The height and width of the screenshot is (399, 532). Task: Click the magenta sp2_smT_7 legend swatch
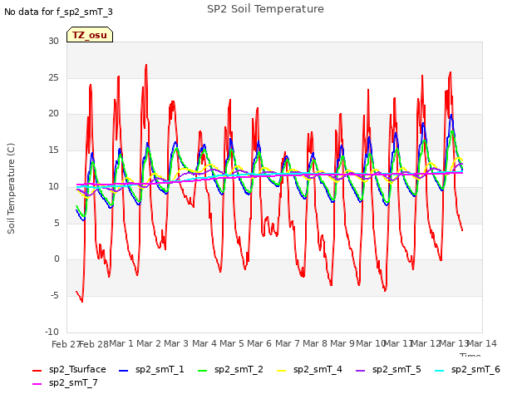point(37,384)
